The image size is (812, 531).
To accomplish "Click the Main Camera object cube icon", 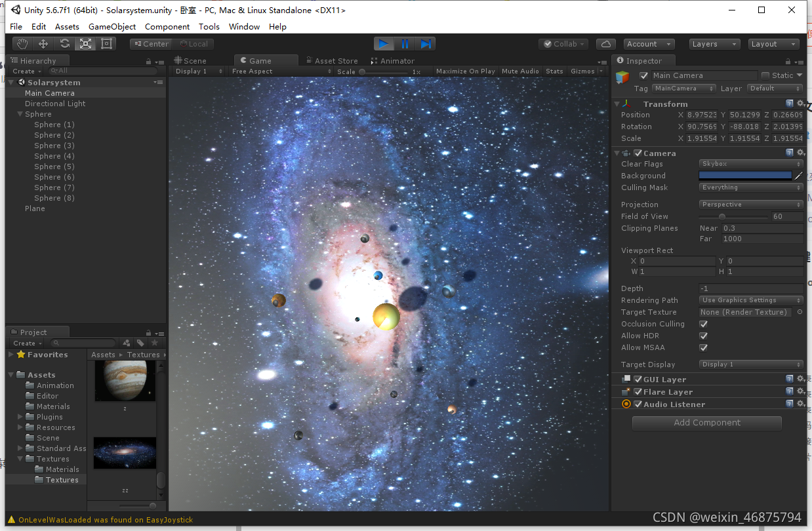I will pos(622,78).
